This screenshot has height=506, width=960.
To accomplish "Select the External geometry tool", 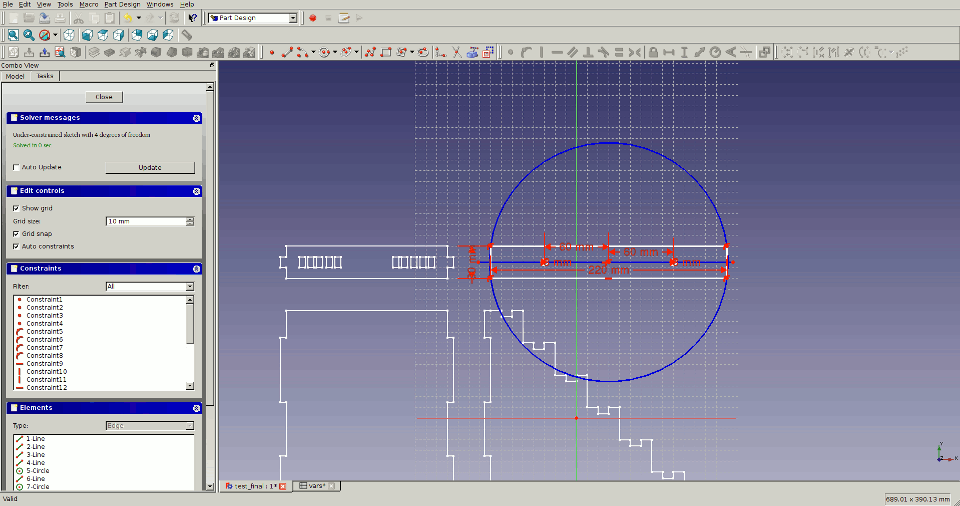I will (x=472, y=53).
